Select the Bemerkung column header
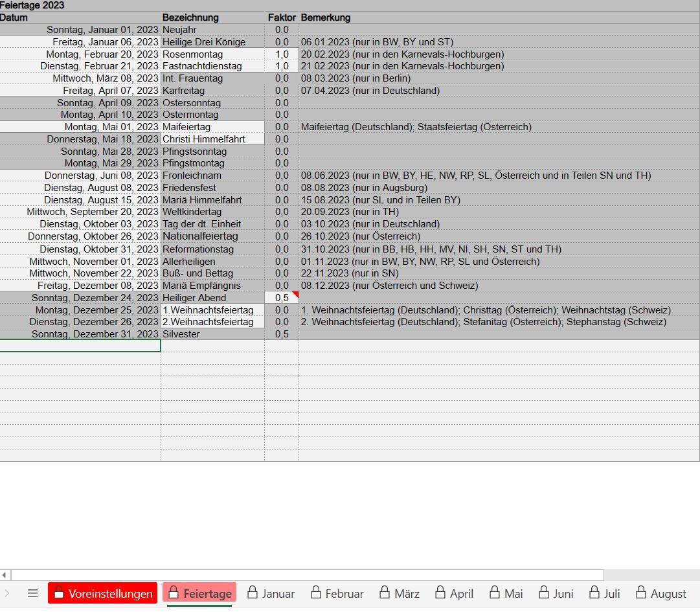700x612 pixels. click(x=499, y=17)
